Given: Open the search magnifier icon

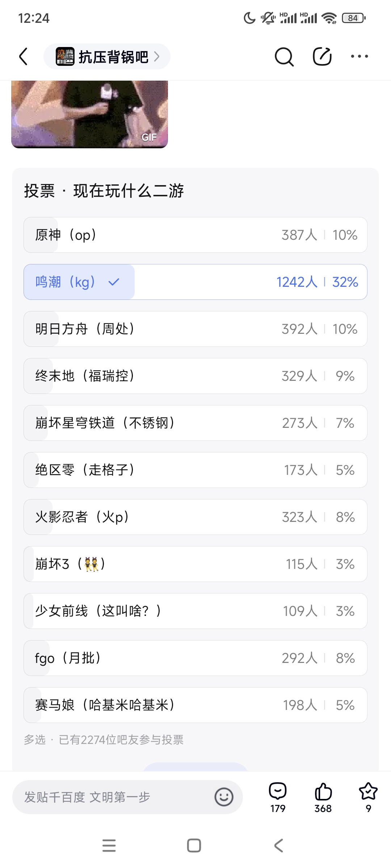Looking at the screenshot, I should 284,57.
